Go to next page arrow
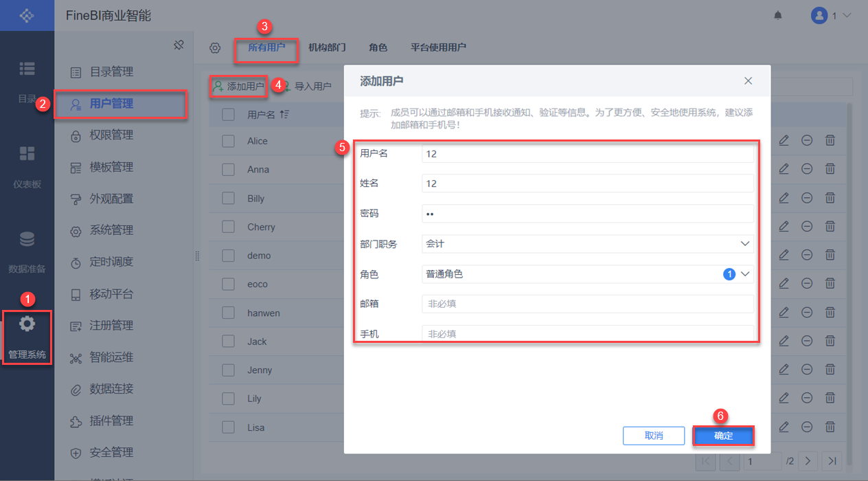868x481 pixels. pyautogui.click(x=808, y=460)
